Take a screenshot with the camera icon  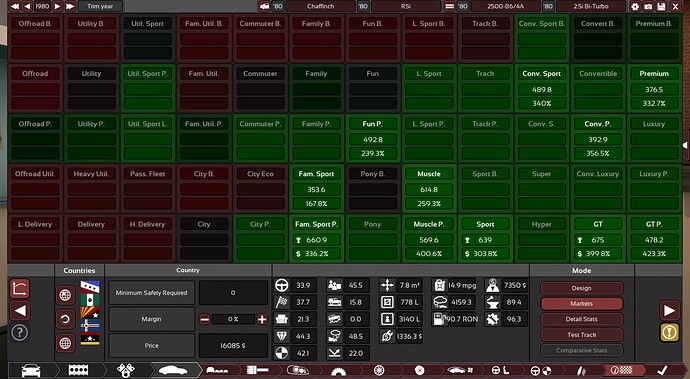(648, 6)
